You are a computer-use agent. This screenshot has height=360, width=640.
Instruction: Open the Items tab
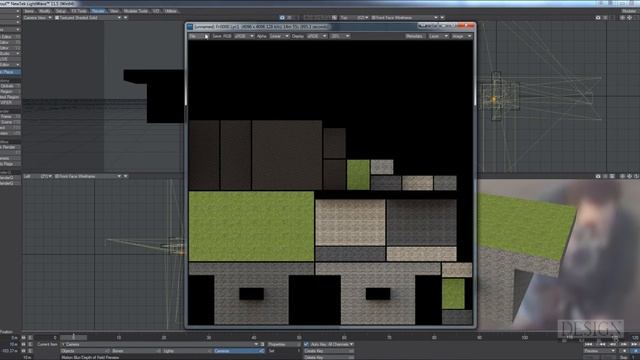29,11
